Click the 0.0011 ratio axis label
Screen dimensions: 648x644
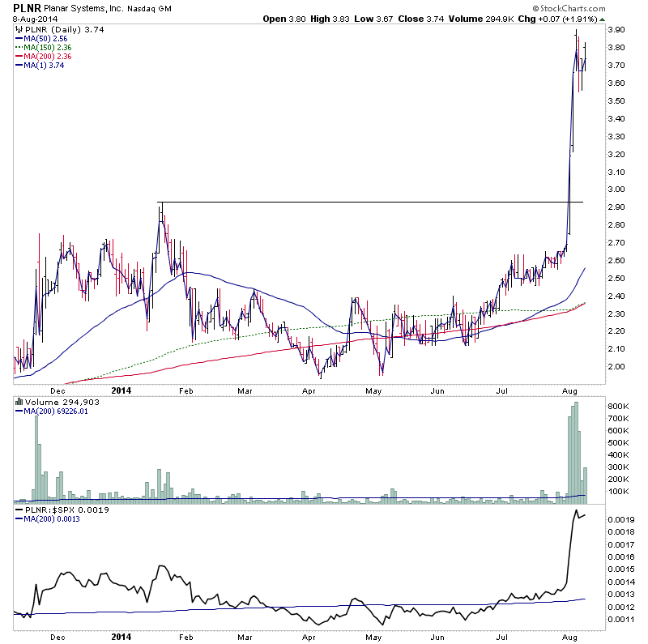(620, 619)
